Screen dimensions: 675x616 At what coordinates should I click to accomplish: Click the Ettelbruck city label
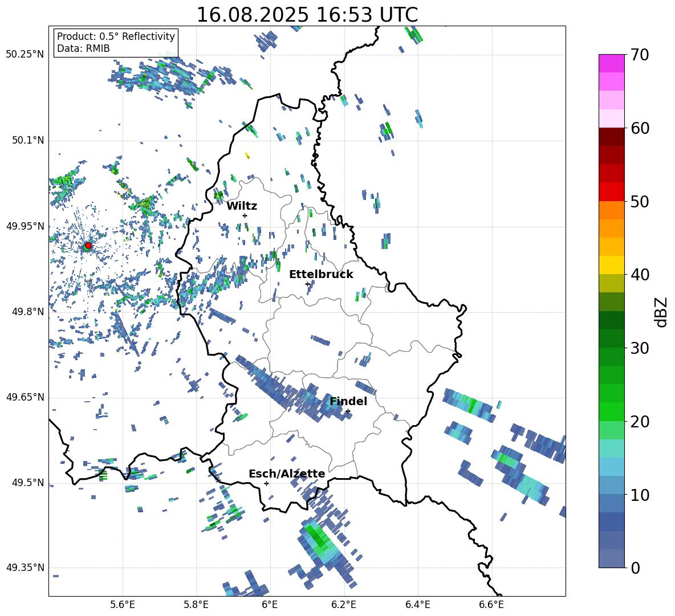(321, 275)
